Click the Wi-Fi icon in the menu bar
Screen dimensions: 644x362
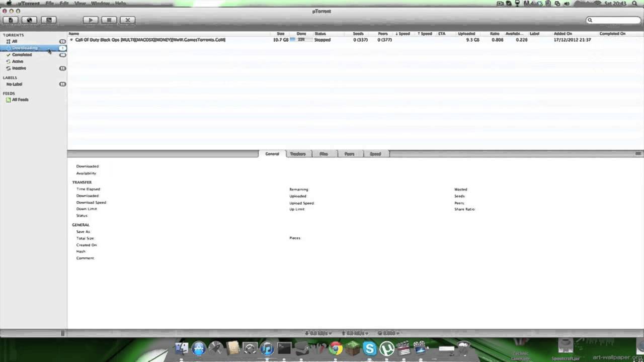point(597,4)
